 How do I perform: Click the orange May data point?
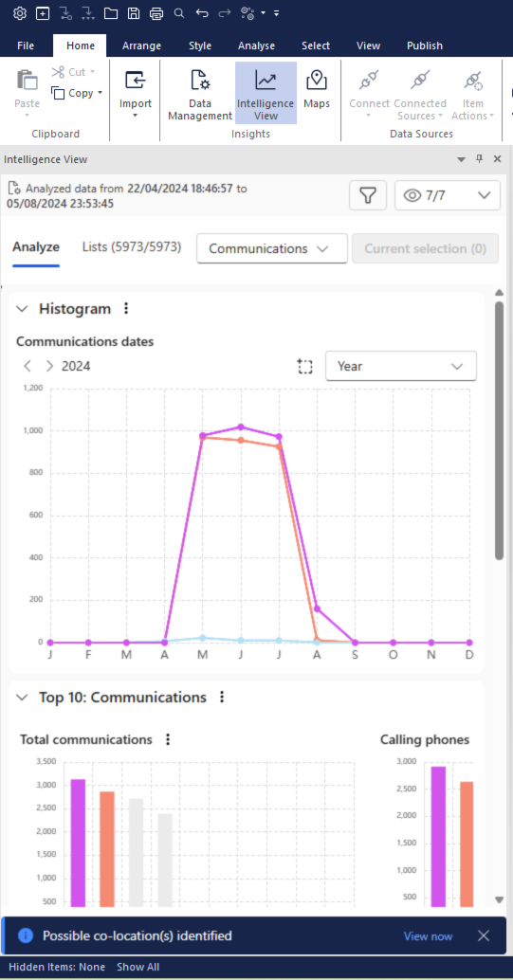(203, 438)
